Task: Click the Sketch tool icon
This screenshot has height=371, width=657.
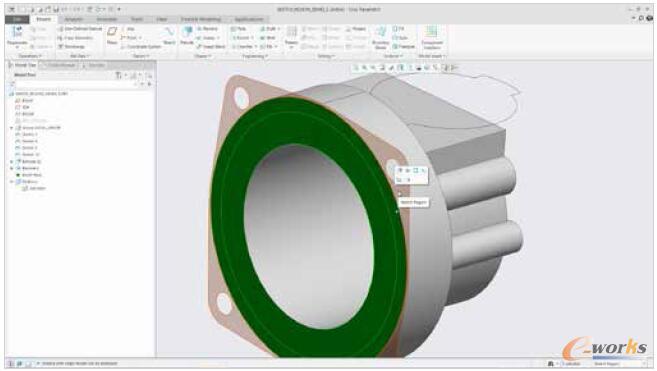Action: (169, 35)
